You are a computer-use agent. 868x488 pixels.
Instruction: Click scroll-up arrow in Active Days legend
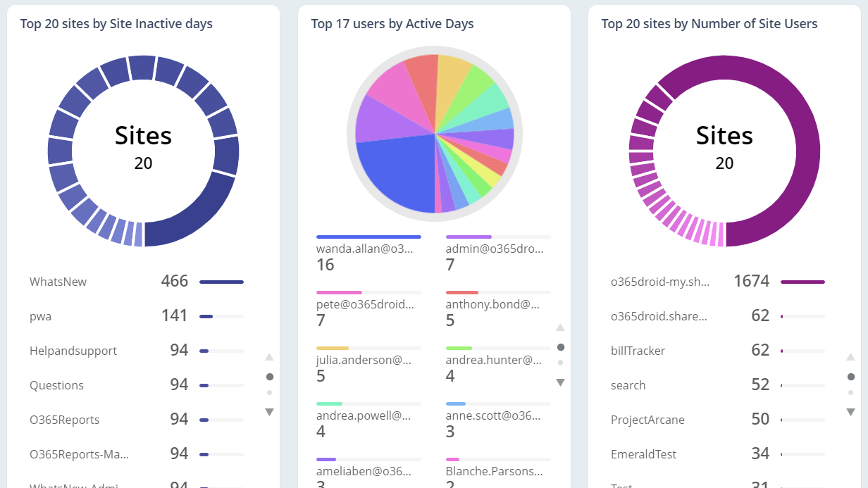560,327
